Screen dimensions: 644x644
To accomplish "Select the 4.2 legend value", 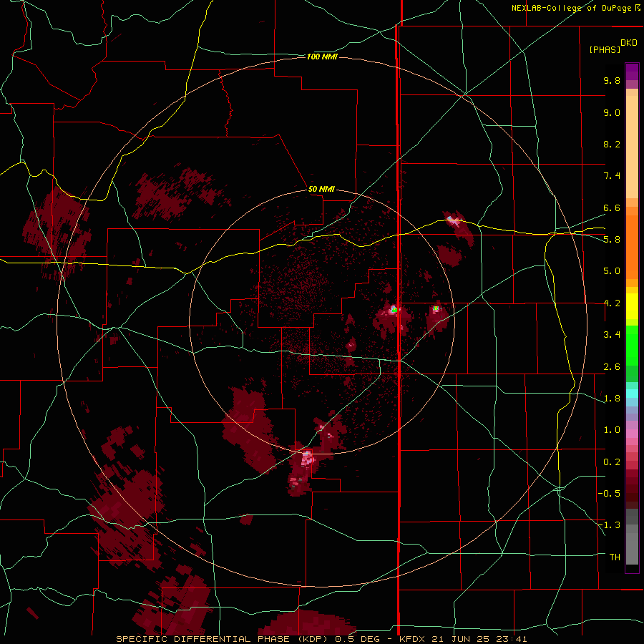I will pyautogui.click(x=612, y=303).
